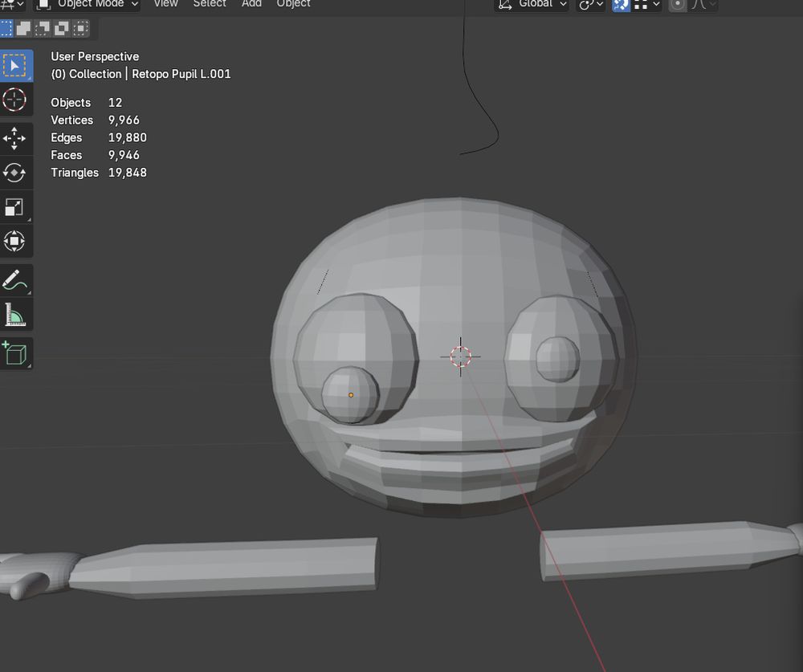This screenshot has height=672, width=803.
Task: Select the Select Box tool
Action: (14, 65)
